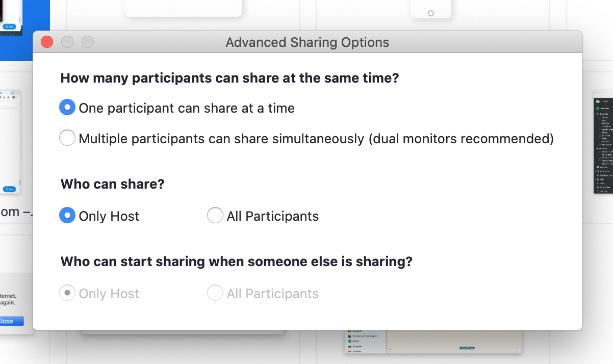Image resolution: width=613 pixels, height=364 pixels.
Task: Click the small blue button at the bottom of the left thumbnail
Action: click(10, 189)
